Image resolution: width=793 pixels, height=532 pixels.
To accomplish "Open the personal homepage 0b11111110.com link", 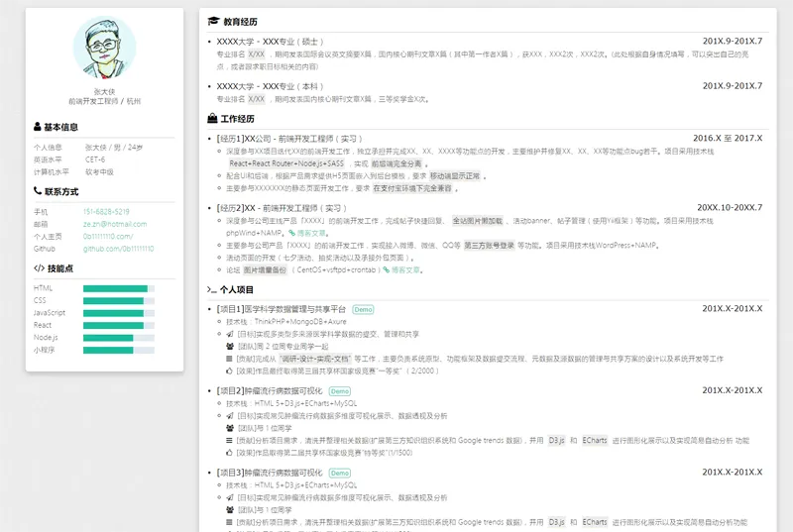I will pos(108,237).
